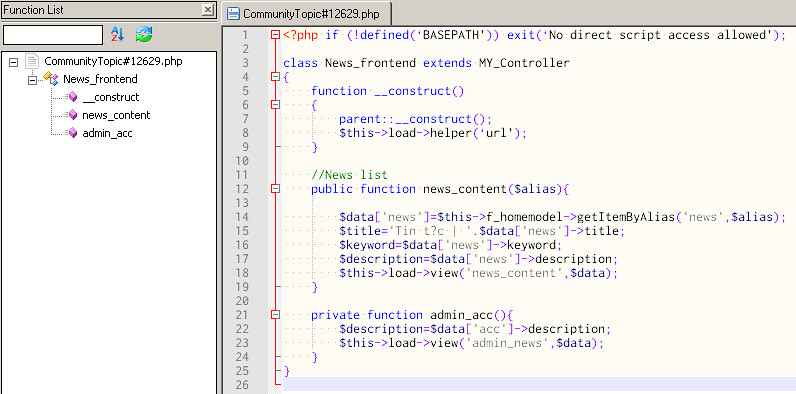Jump to the news_content function
The width and height of the screenshot is (796, 394).
[116, 115]
